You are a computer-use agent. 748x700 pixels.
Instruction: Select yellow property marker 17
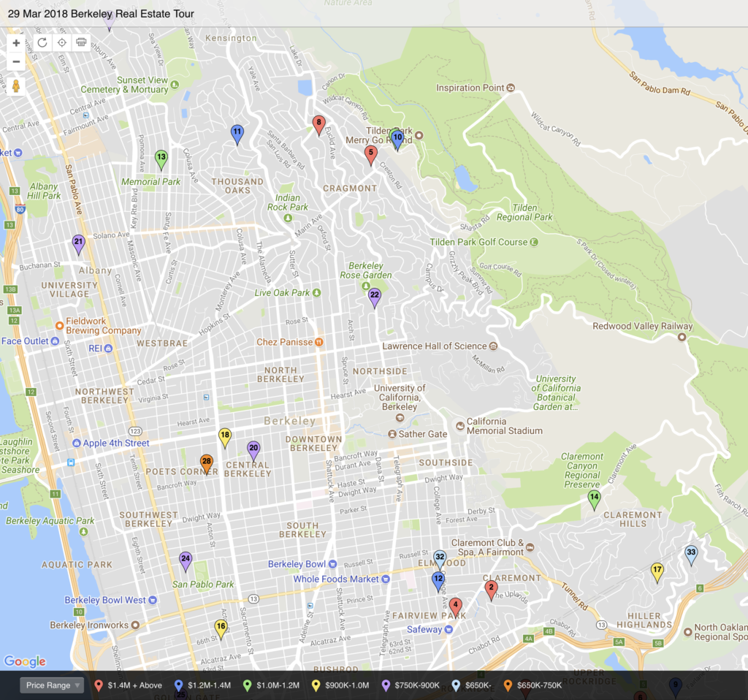[657, 572]
